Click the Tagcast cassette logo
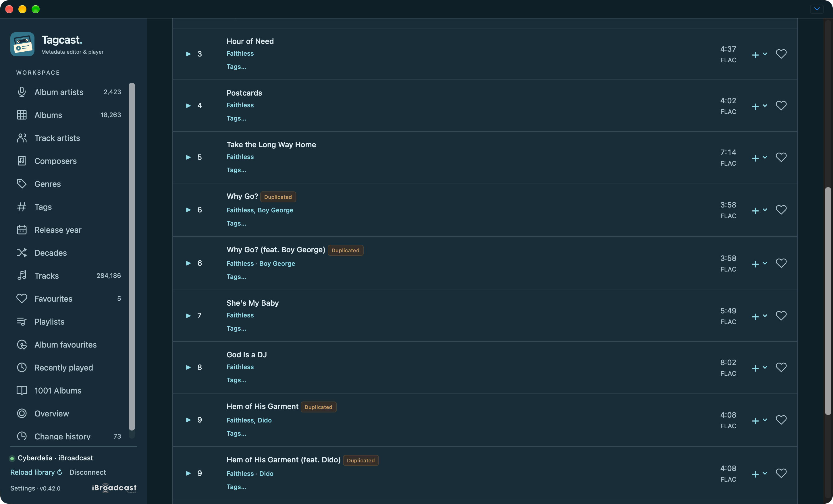Screen dimensions: 833x504 pyautogui.click(x=22, y=44)
